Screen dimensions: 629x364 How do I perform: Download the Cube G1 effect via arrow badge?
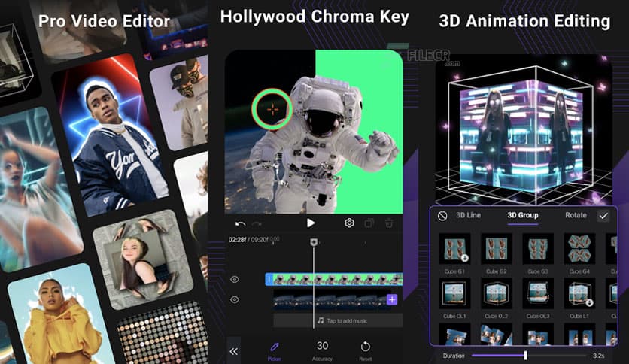click(x=465, y=258)
